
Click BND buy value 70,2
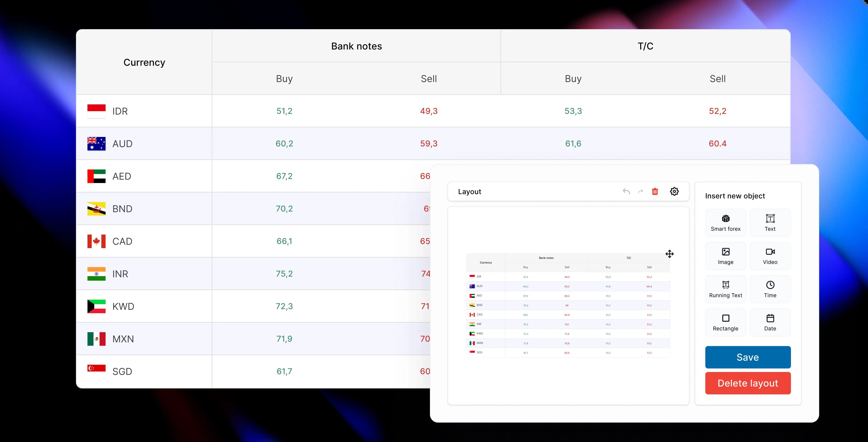284,209
